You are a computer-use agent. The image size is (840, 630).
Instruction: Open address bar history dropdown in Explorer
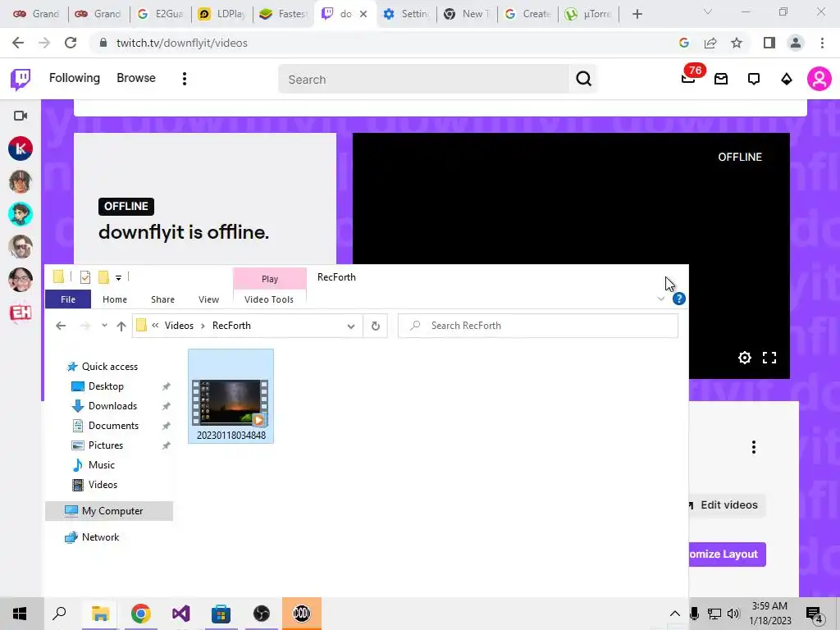tap(351, 326)
